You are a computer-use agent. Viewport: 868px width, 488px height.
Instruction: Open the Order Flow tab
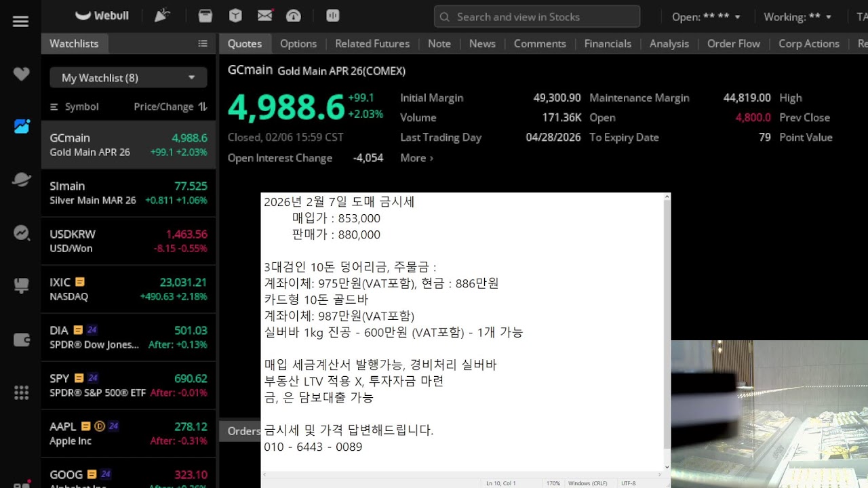click(x=734, y=43)
